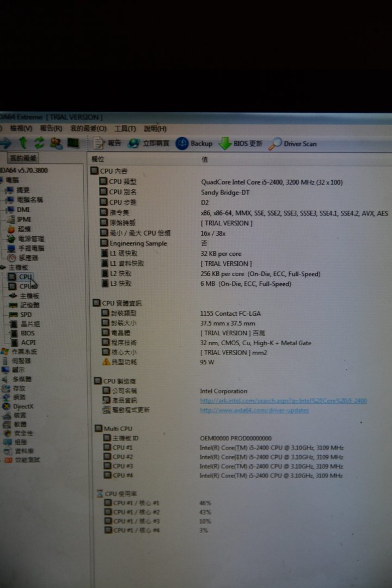The height and width of the screenshot is (588, 392).
Task: Select 晶片組 chipset item in tree
Action: tap(25, 323)
